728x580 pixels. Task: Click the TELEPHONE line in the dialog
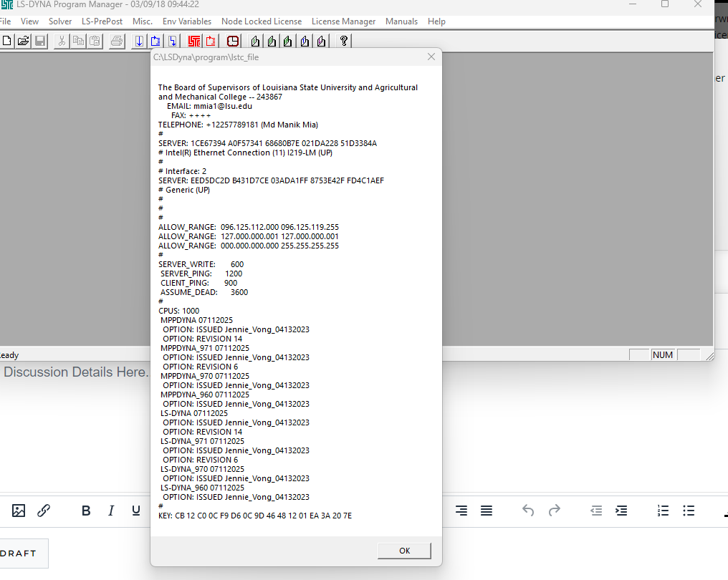click(x=238, y=125)
